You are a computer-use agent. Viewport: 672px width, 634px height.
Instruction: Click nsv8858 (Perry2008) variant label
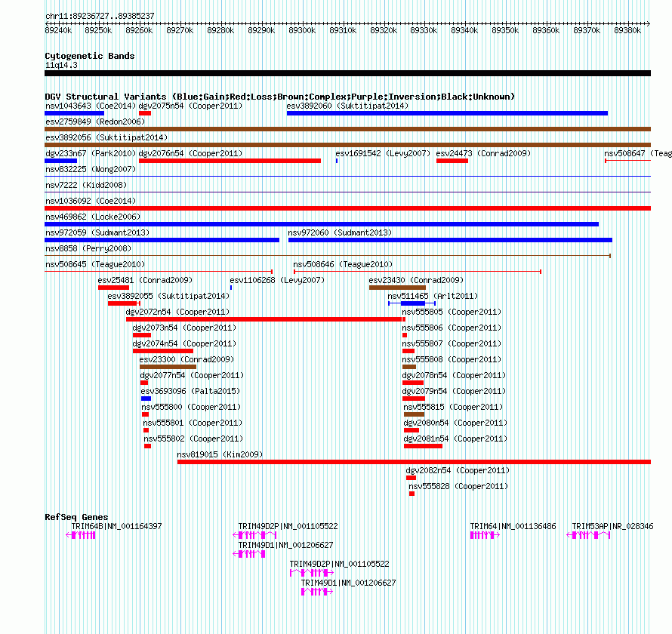[88, 248]
